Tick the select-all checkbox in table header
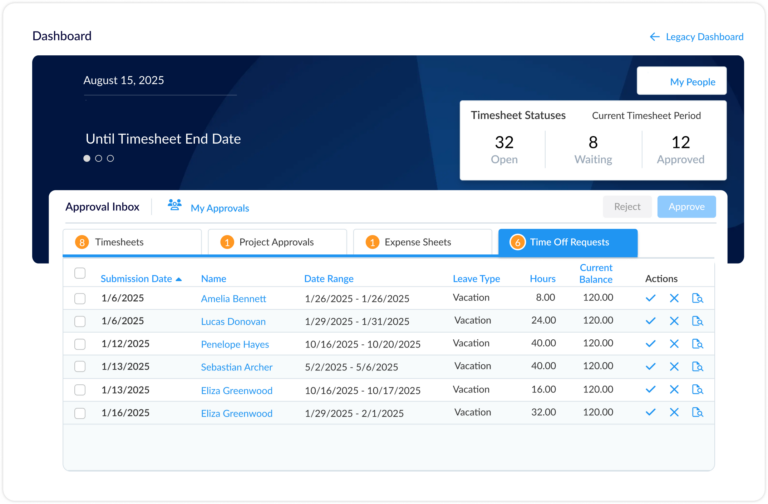The height and width of the screenshot is (504, 768). pyautogui.click(x=80, y=273)
